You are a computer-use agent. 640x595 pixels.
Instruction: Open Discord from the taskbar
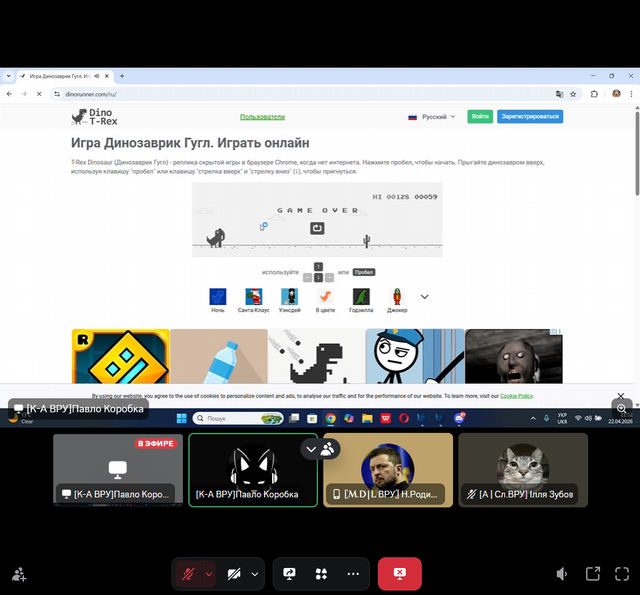[459, 418]
